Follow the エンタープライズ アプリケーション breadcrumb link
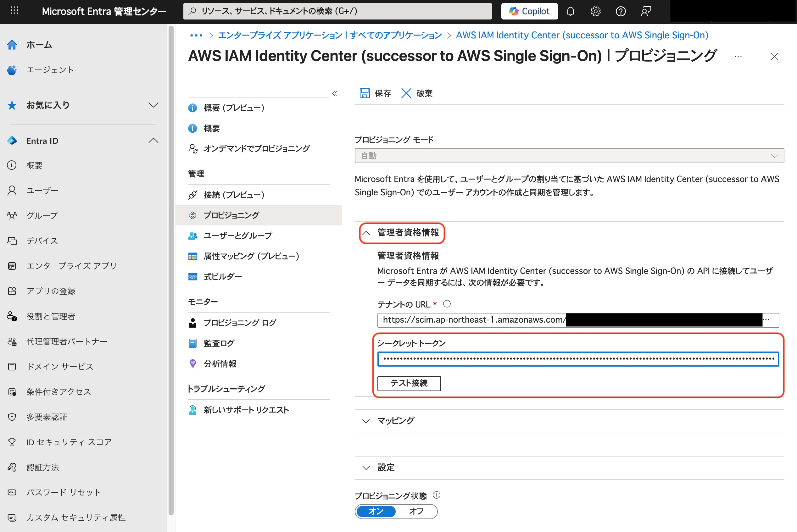Screen dimensions: 797x532 (x=330, y=35)
